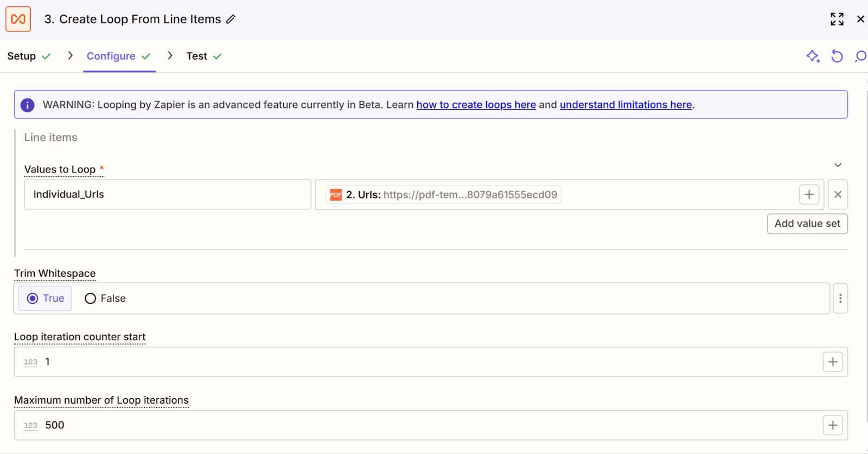This screenshot has width=868, height=454.
Task: Click plus icon in Maximum Loop iterations field
Action: pos(833,425)
